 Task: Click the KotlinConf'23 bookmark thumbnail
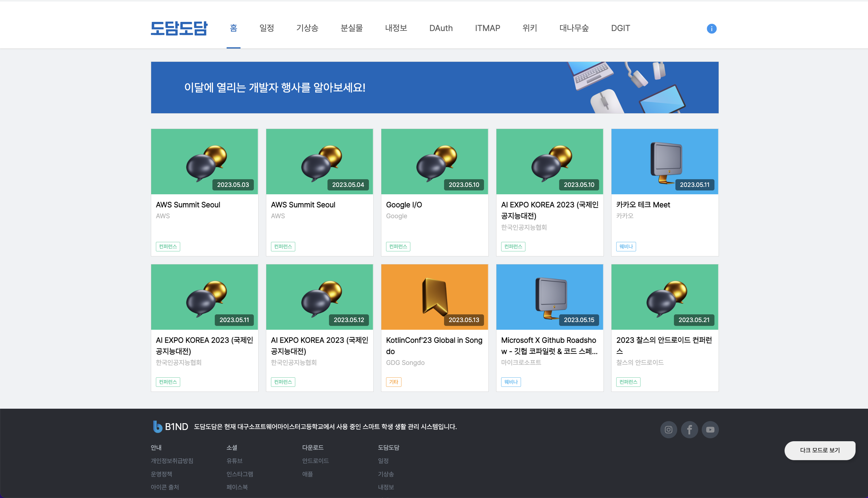coord(434,297)
